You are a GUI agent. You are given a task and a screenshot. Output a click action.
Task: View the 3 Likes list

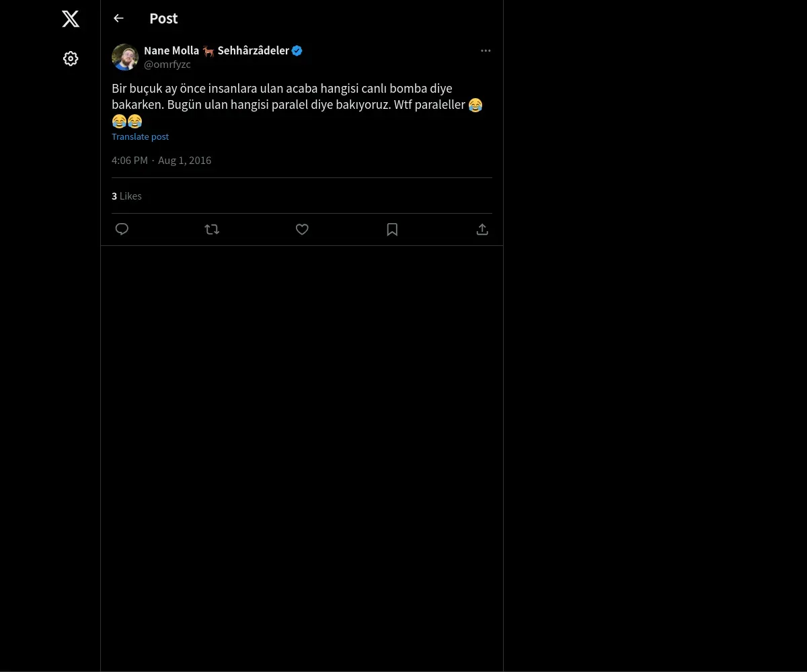click(126, 196)
